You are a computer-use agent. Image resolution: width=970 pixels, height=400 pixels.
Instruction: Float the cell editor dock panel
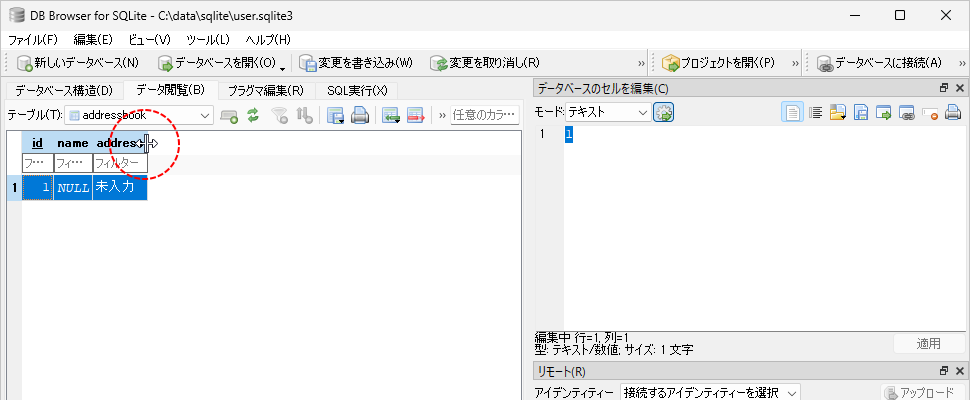tap(944, 89)
